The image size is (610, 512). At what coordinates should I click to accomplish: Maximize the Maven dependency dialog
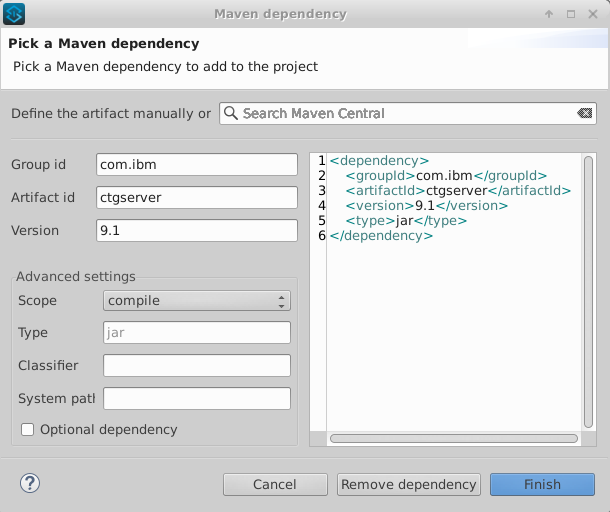point(571,14)
